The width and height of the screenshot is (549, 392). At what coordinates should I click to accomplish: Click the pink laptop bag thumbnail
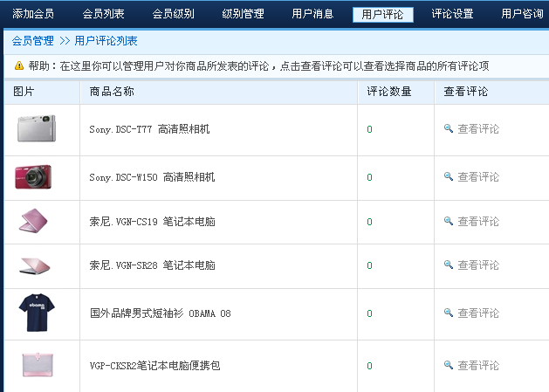tap(38, 365)
